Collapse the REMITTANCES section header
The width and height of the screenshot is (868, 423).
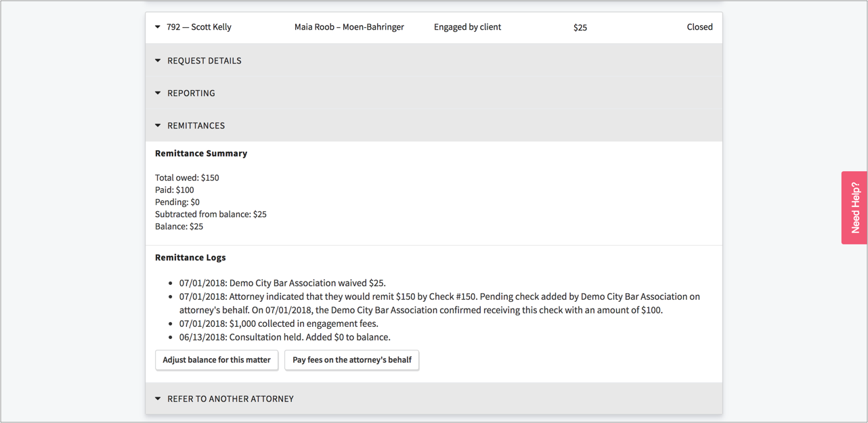(x=196, y=126)
